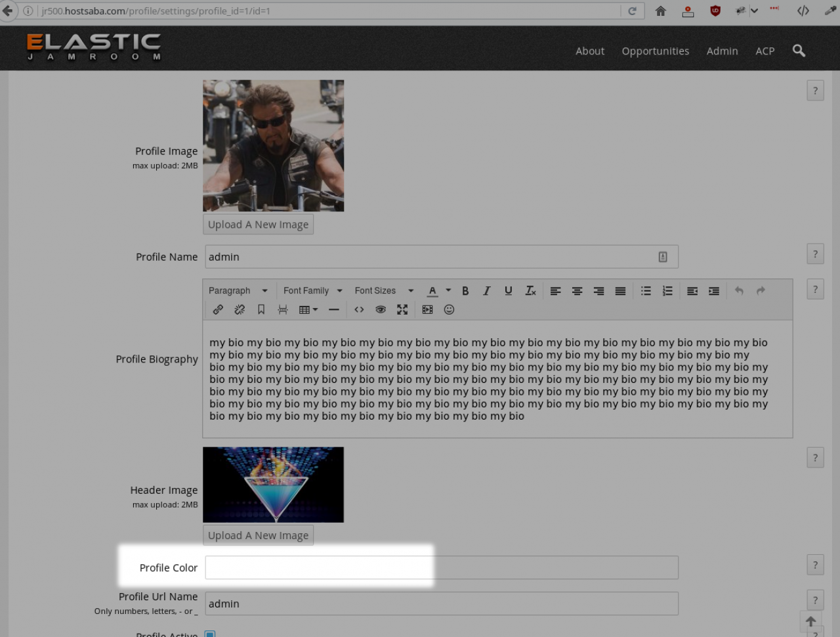This screenshot has height=637, width=840.
Task: Toggle Underline in the biography editor
Action: [x=508, y=291]
